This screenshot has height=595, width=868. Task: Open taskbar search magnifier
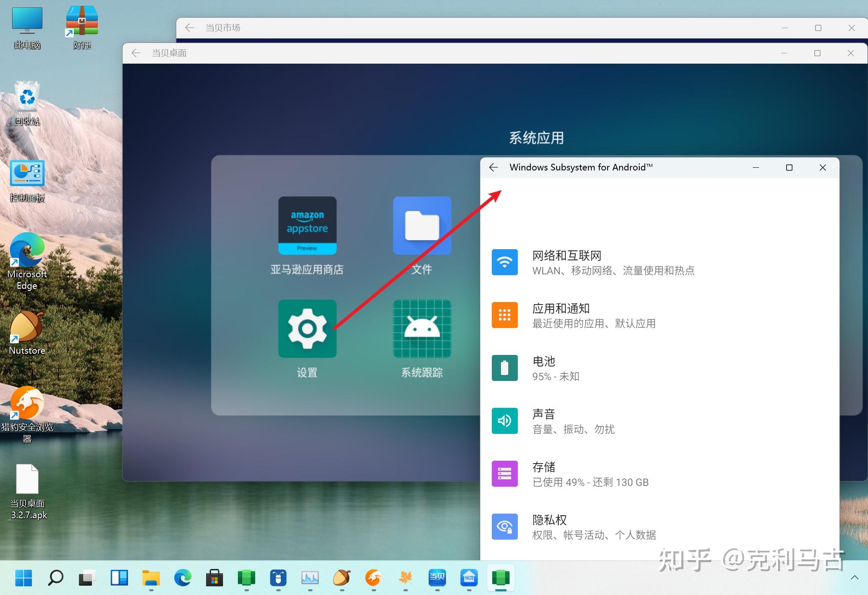pyautogui.click(x=55, y=578)
